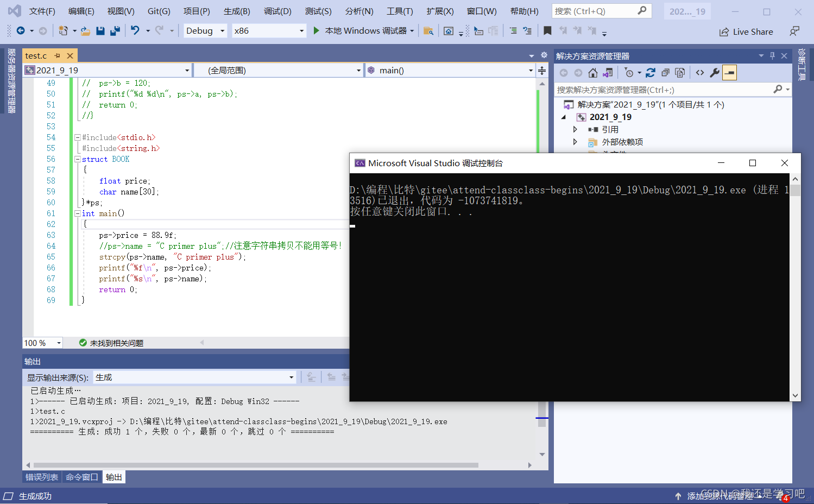The height and width of the screenshot is (504, 814).
Task: Open the Git(G) menu
Action: (x=159, y=11)
